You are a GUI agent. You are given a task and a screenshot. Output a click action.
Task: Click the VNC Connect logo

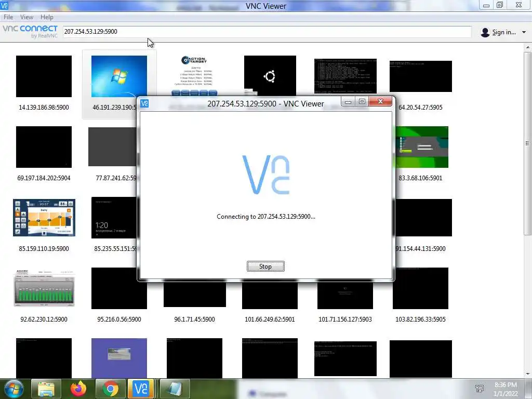pyautogui.click(x=30, y=31)
